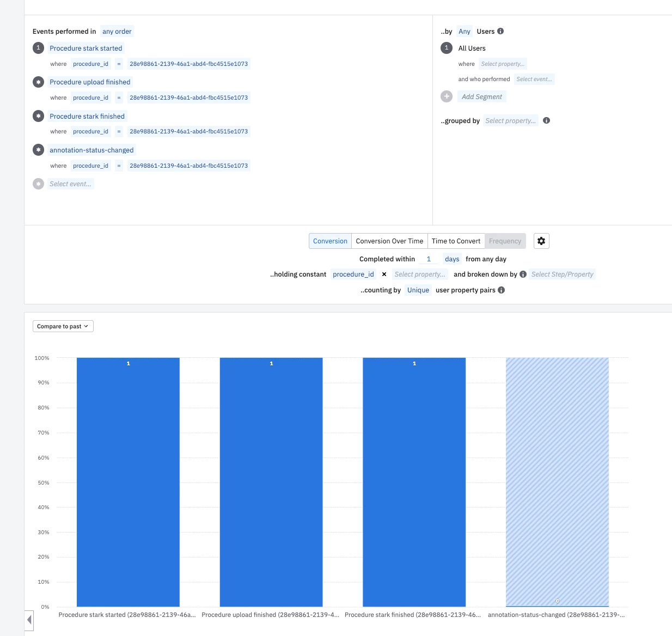Viewport: 672px width, 636px height.
Task: Remove procedure_id constant with the x icon
Action: click(384, 274)
